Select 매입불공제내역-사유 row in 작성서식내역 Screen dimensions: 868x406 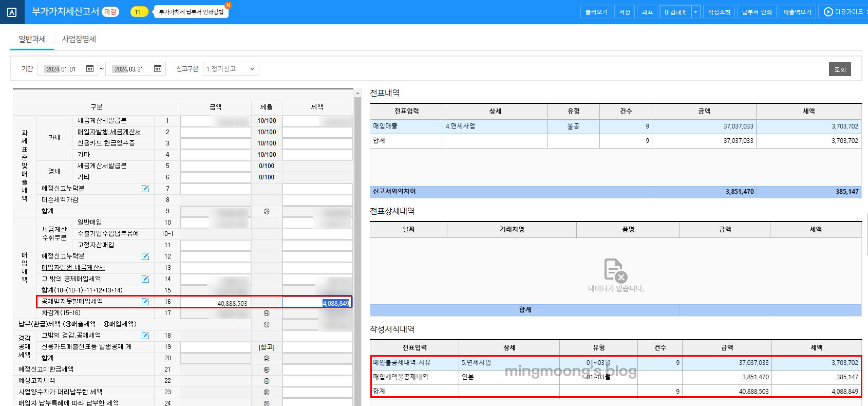615,362
